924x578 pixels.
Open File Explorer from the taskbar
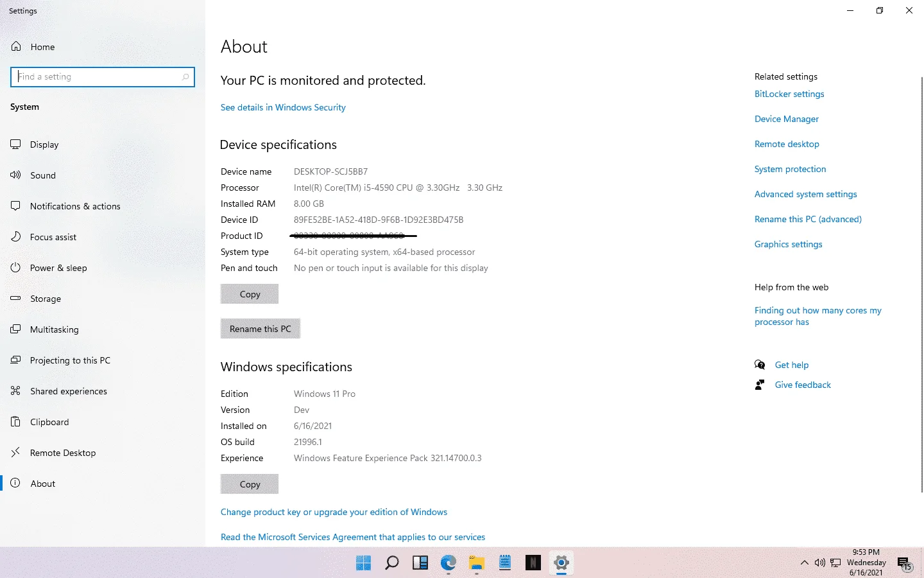[477, 563]
